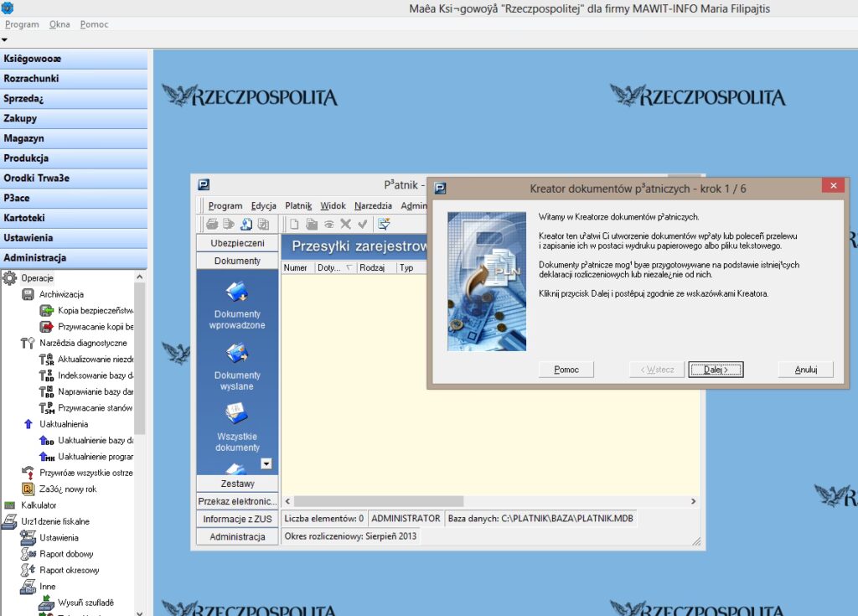858x616 pixels.
Task: Click Anuluj to cancel the wizard
Action: pyautogui.click(x=804, y=370)
